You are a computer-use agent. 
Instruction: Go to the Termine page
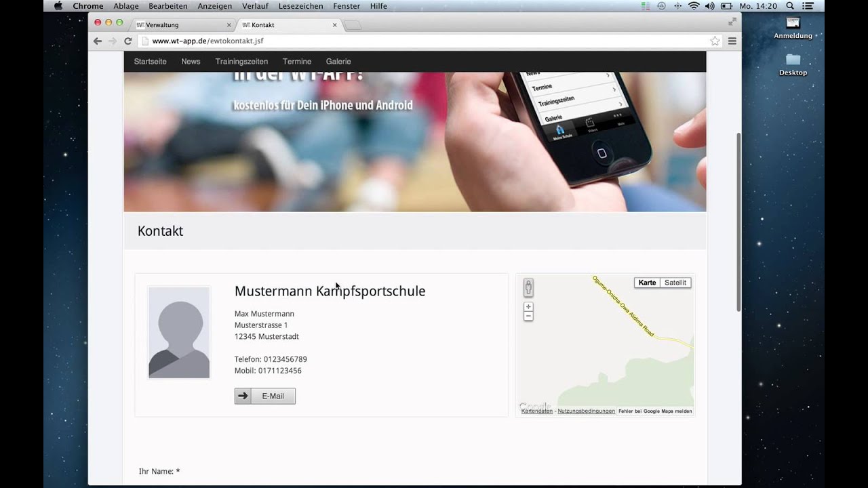point(297,62)
